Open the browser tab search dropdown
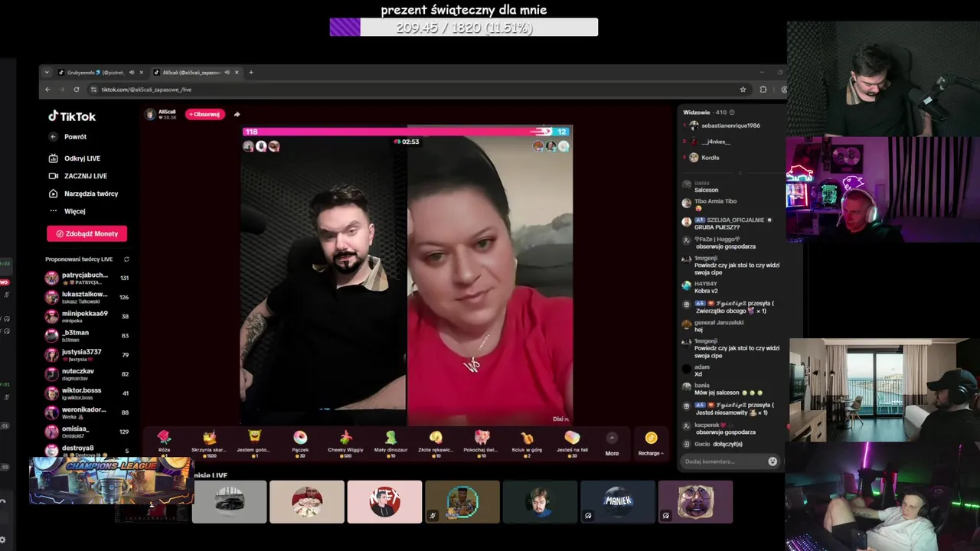 (47, 73)
